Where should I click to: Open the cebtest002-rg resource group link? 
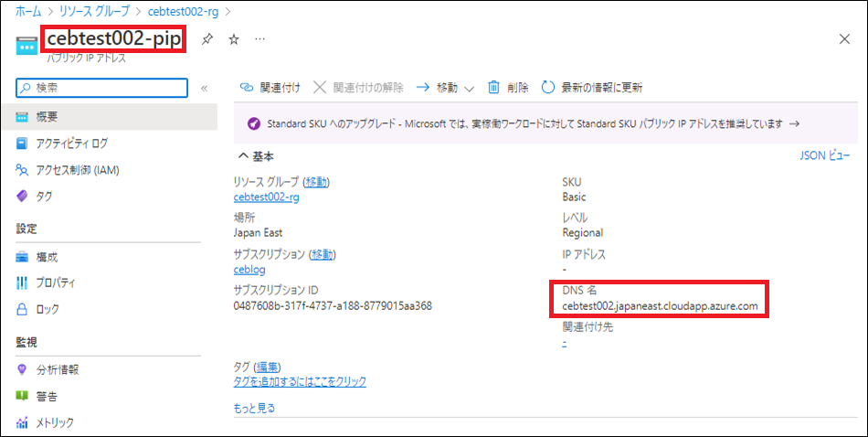pyautogui.click(x=266, y=197)
